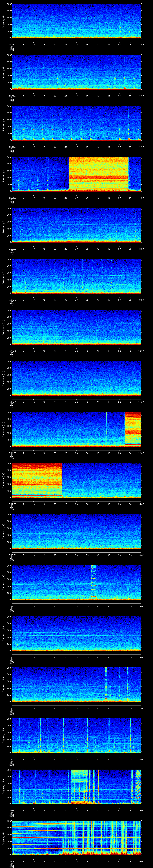Click the 15:15:00 start time label
The width and height of the screenshot is (153, 868).
[x=12, y=657]
